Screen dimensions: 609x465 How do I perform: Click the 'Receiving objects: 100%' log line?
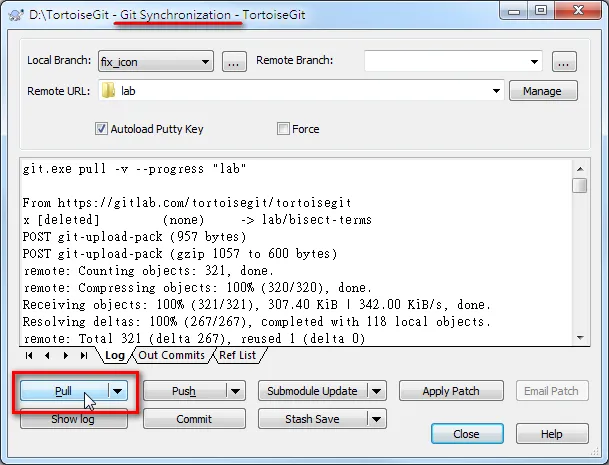[257, 305]
